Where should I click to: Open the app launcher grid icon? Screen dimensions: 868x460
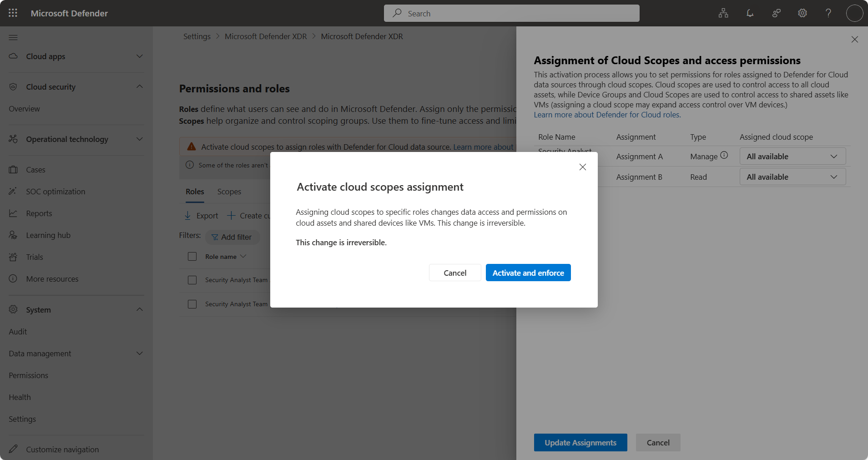coord(13,13)
